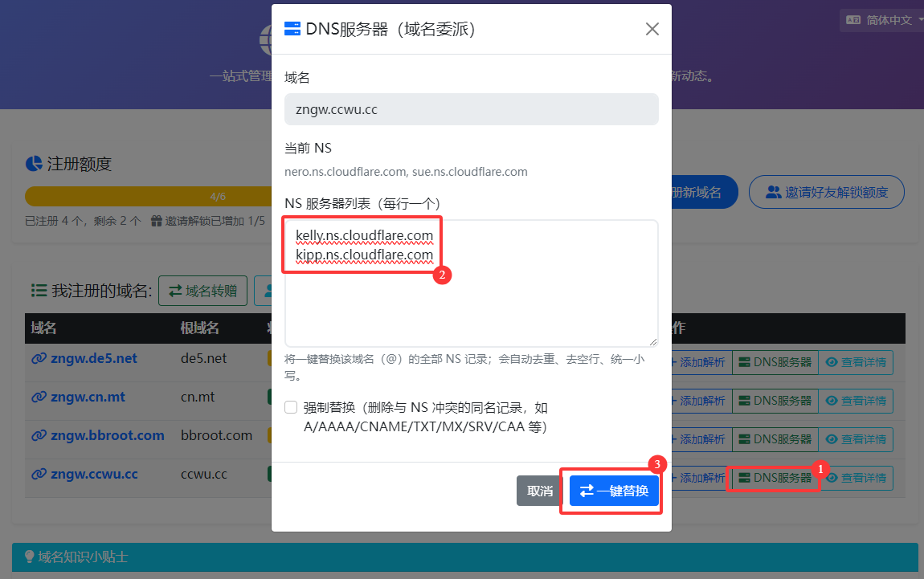
Task: Close the DNS服务器 dialog with X
Action: (652, 29)
